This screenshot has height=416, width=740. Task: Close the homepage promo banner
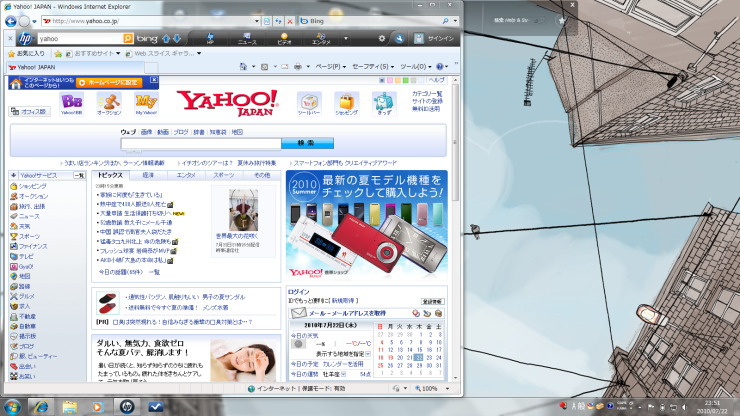154,80
